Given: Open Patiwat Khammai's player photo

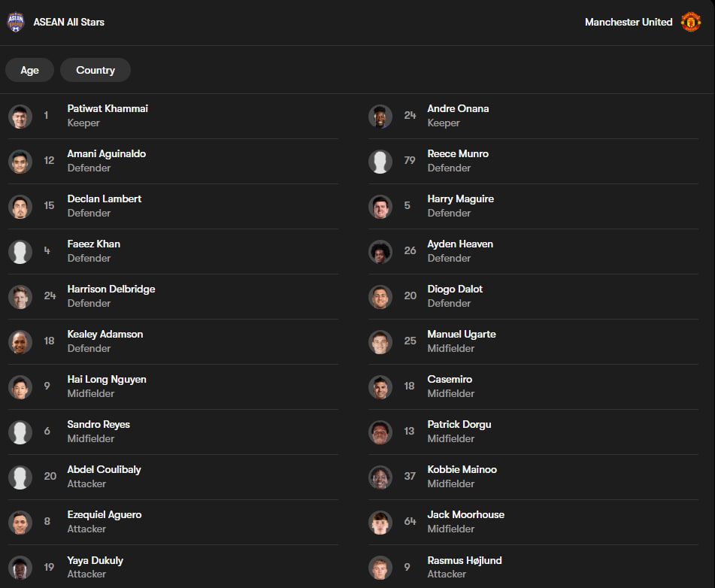Looking at the screenshot, I should pyautogui.click(x=20, y=117).
